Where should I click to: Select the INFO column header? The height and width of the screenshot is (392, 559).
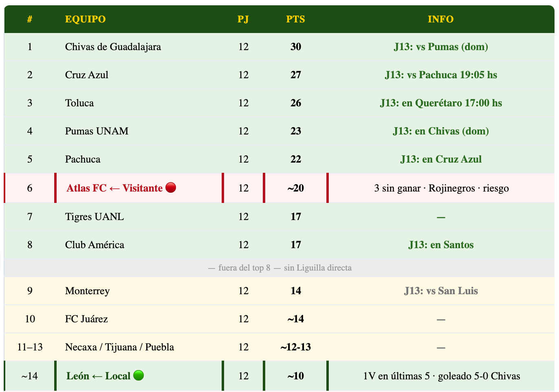point(440,19)
